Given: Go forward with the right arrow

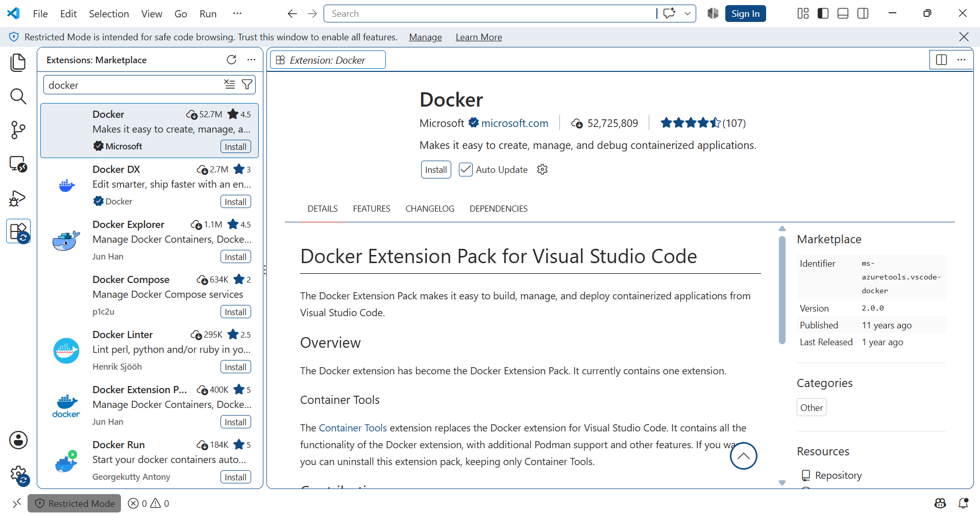Looking at the screenshot, I should pos(312,14).
